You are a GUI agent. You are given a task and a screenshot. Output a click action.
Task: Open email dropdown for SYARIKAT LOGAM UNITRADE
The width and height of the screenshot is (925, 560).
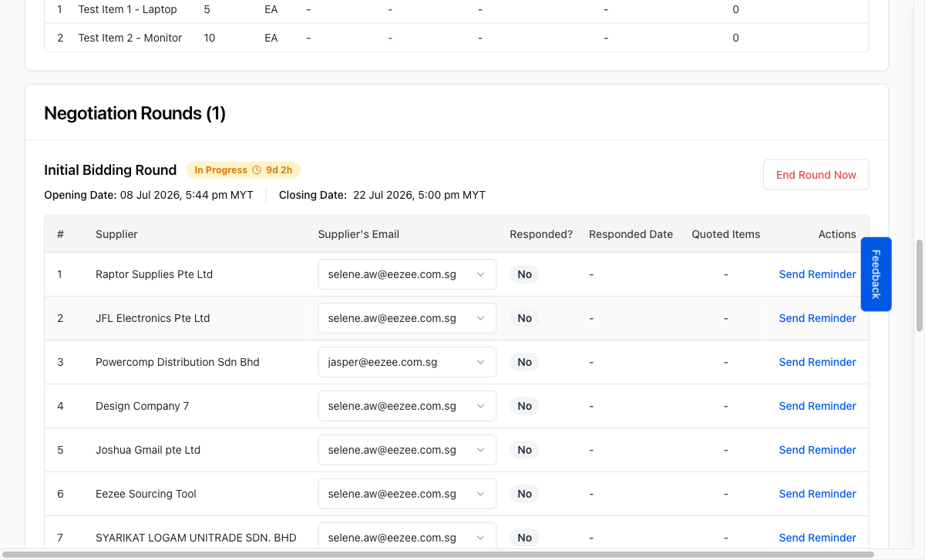click(x=407, y=538)
